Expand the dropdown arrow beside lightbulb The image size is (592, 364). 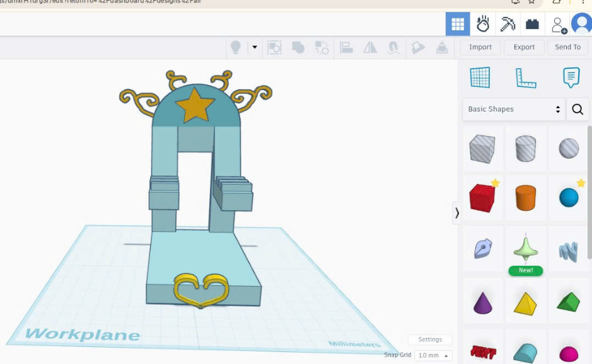tap(255, 47)
